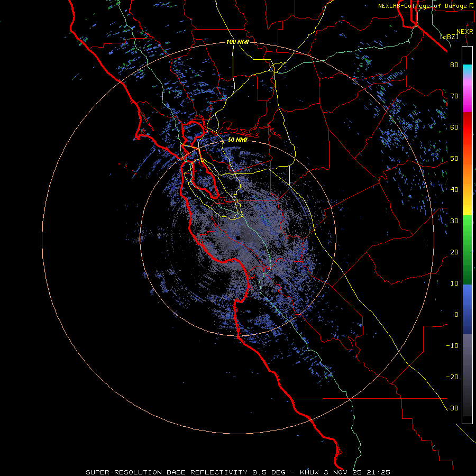Pick the red band of the reflectivity color bar

pyautogui.click(x=467, y=127)
